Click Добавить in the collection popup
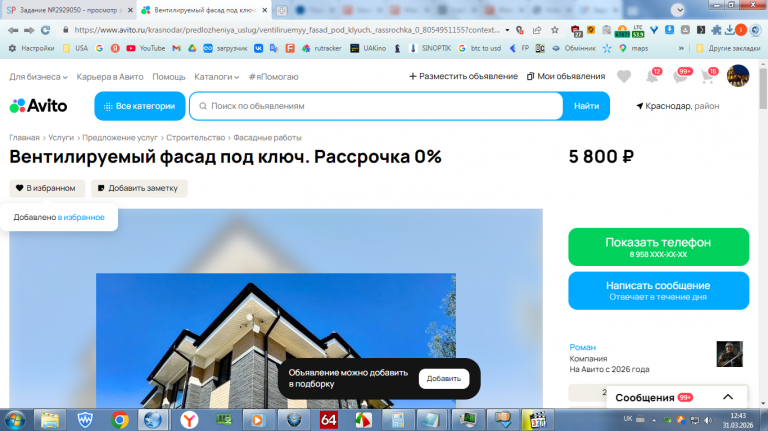This screenshot has height=431, width=768. pos(444,379)
